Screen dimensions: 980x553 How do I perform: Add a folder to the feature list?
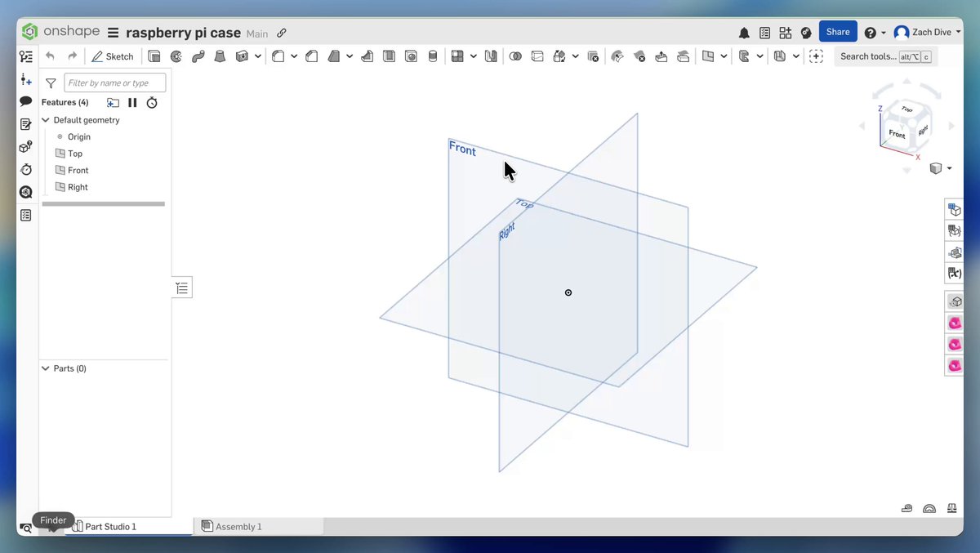113,102
